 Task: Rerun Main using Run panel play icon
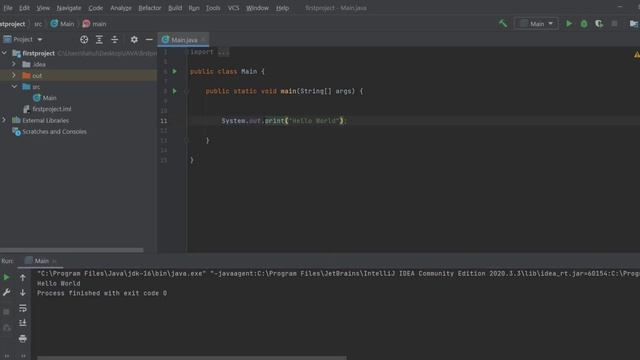click(x=7, y=278)
